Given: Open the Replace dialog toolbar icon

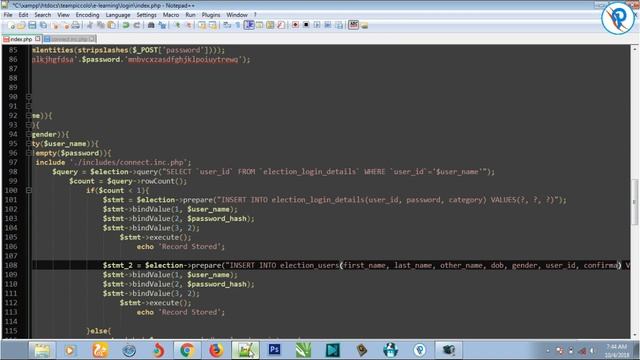Looking at the screenshot, I should pyautogui.click(x=162, y=25).
